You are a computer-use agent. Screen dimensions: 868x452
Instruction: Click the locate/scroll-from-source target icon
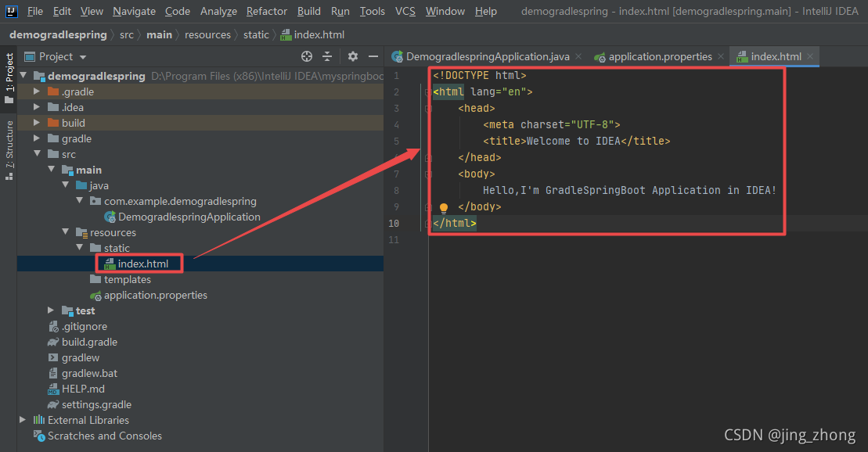307,56
